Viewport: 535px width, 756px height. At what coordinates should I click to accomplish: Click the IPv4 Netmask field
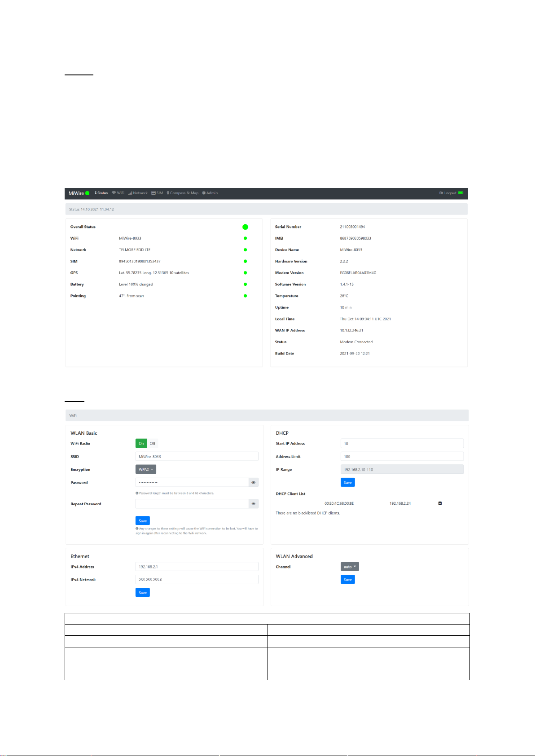[197, 580]
